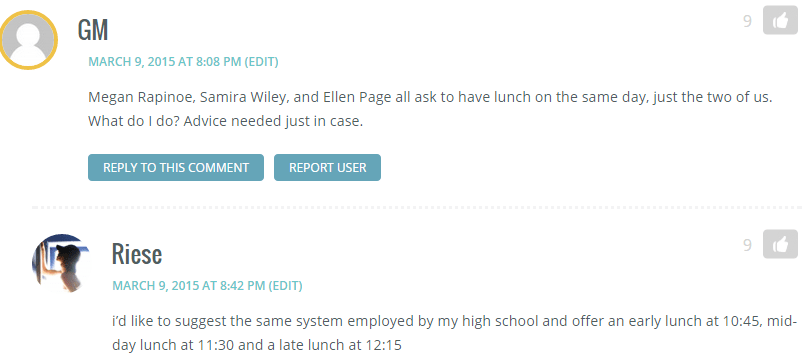Click the dotted divider between comments

pos(417,207)
